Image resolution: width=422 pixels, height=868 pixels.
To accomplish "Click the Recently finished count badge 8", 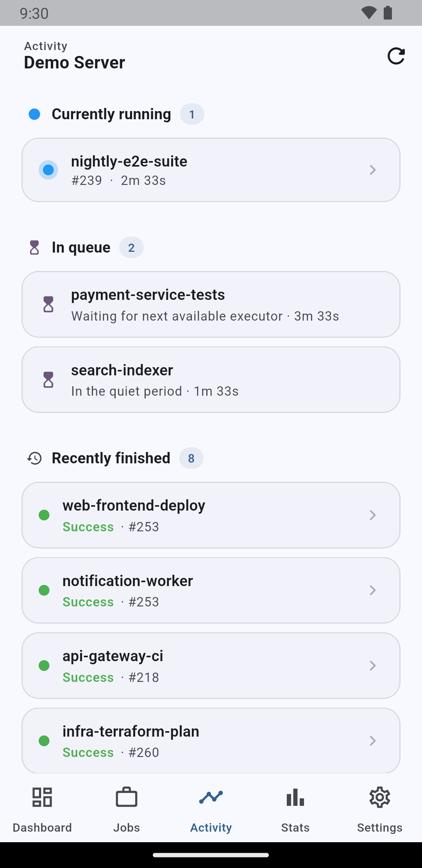I will (191, 458).
